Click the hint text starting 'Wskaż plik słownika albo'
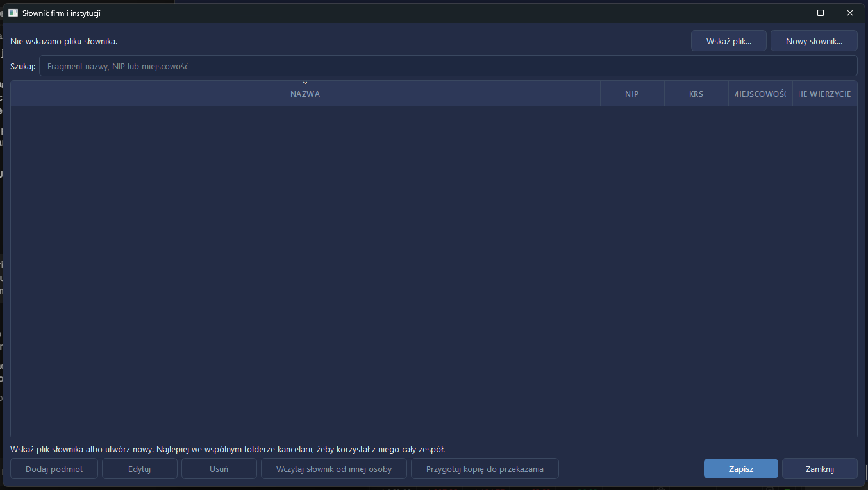The height and width of the screenshot is (490, 868). coord(228,450)
